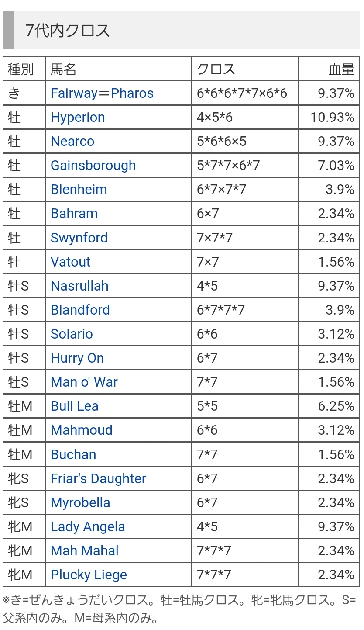Open the Gainsborough entry

point(93,166)
